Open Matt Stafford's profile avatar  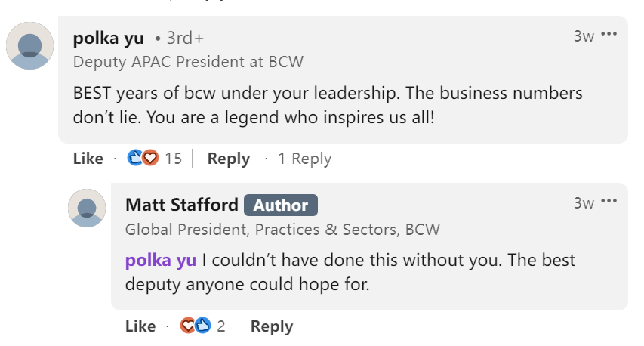coord(87,208)
